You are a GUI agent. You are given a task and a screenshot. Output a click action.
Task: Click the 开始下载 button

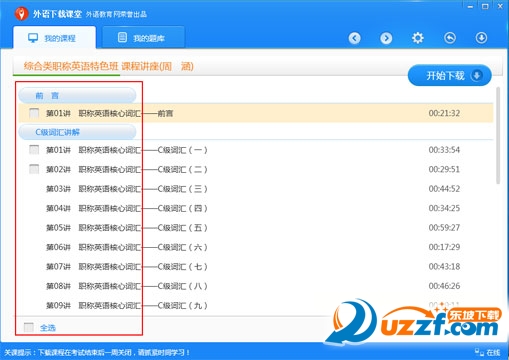[449, 76]
